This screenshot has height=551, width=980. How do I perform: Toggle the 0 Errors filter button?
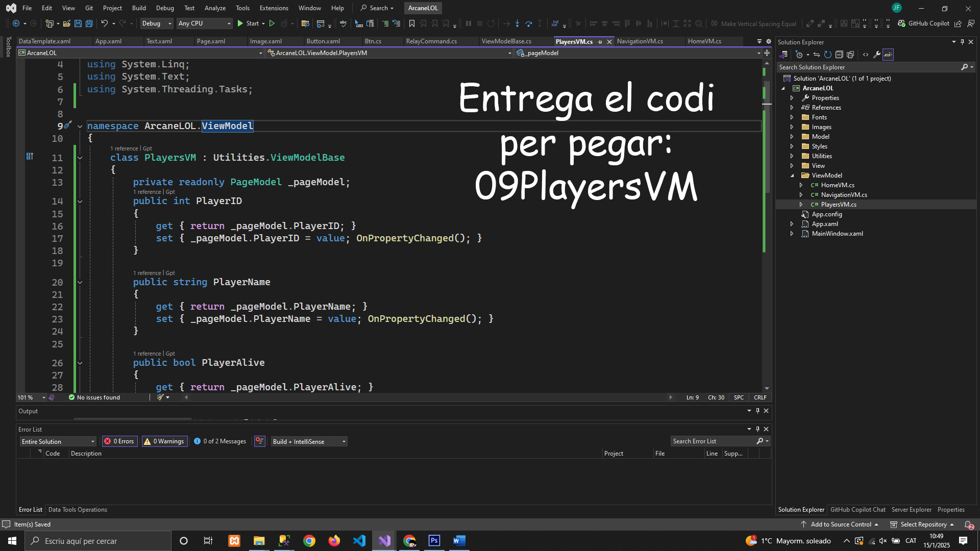click(x=120, y=441)
